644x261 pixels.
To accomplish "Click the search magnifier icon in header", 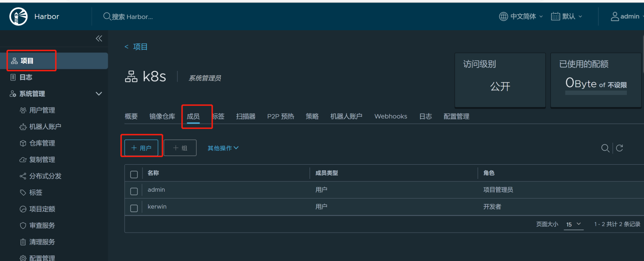I will pyautogui.click(x=107, y=16).
